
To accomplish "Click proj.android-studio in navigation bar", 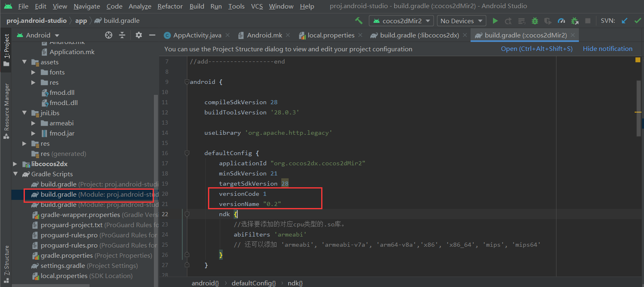I will 37,21.
